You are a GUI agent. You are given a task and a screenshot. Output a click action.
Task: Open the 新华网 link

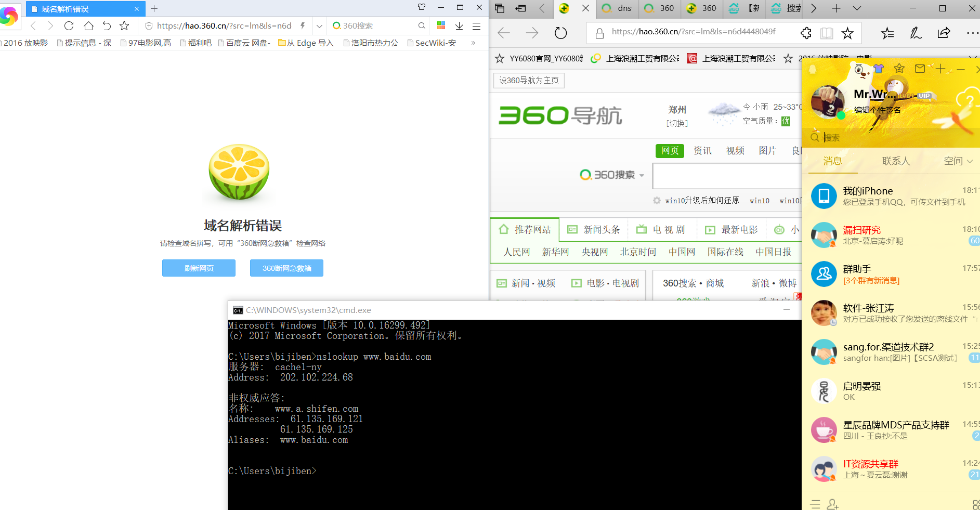(555, 252)
